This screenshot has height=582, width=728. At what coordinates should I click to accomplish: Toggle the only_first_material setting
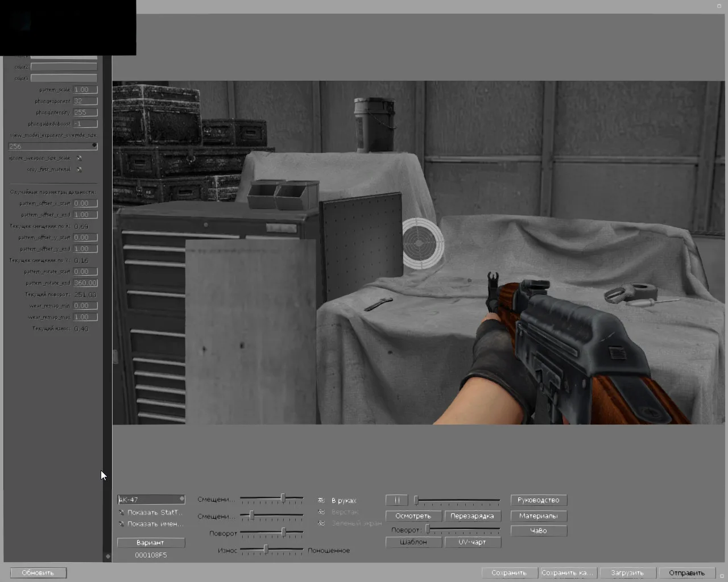click(79, 169)
